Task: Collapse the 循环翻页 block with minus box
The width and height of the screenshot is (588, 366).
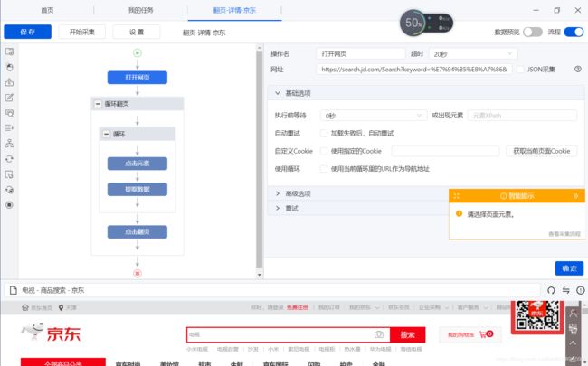Action: [x=98, y=104]
